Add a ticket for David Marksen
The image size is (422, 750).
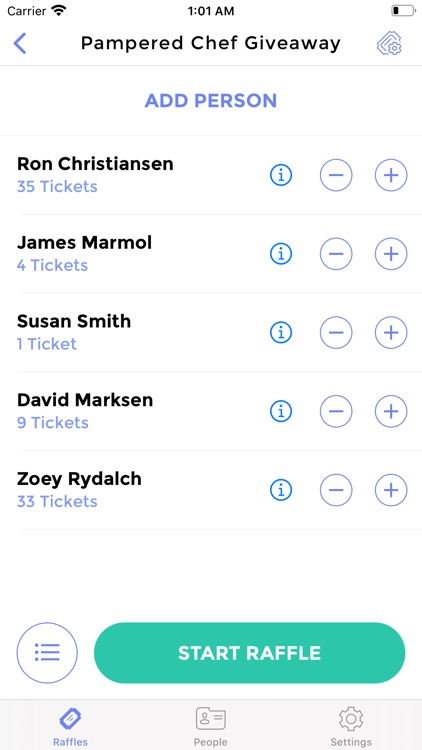(391, 411)
